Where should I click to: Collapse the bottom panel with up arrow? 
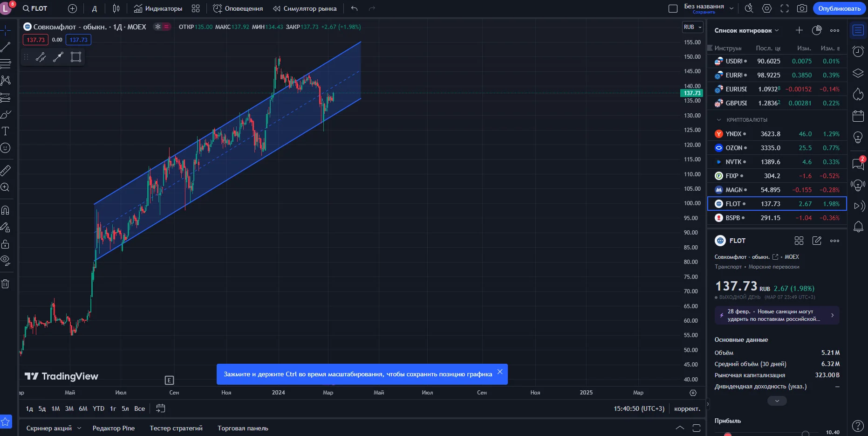tap(680, 428)
